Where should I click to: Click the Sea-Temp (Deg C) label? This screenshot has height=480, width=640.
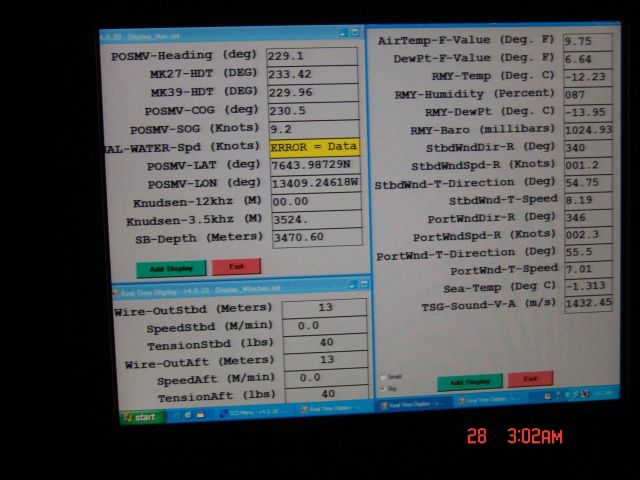pyautogui.click(x=500, y=287)
